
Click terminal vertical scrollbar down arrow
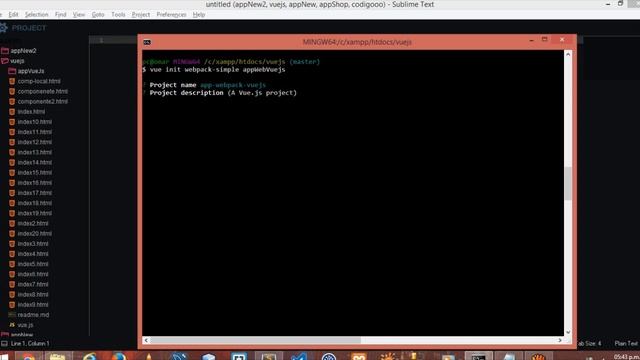tap(568, 332)
